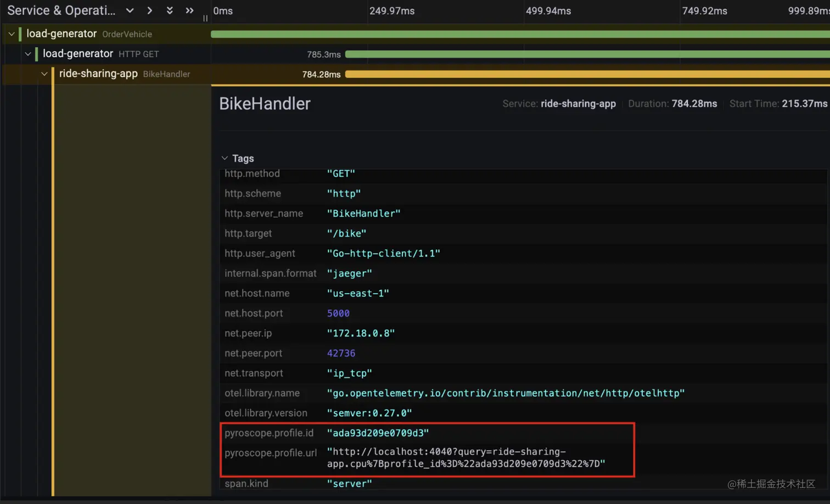Click the "172.18.0.8" tag value

point(361,333)
